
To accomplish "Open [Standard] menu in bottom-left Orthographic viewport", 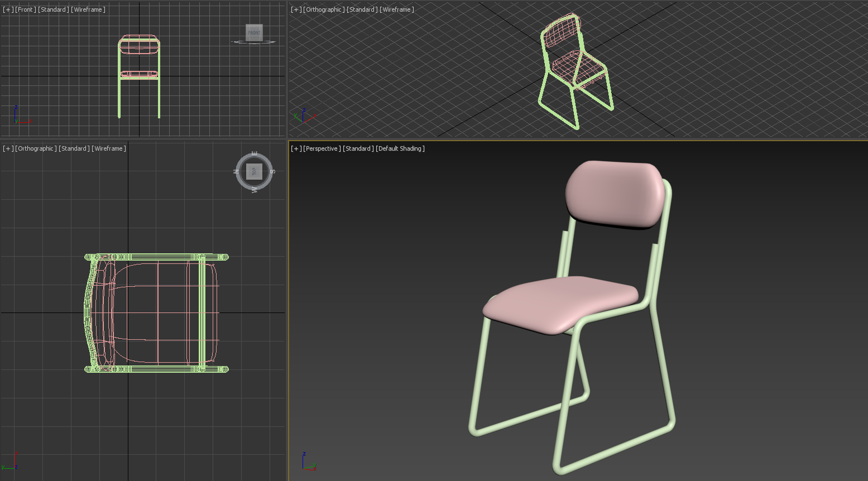I will (74, 148).
